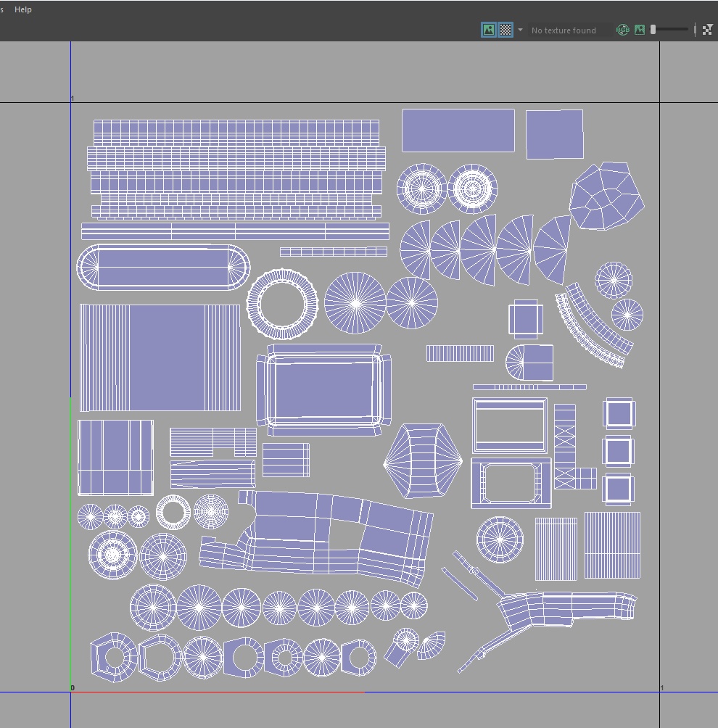Click the green image icon beside RGB
718x728 pixels.
tap(640, 30)
